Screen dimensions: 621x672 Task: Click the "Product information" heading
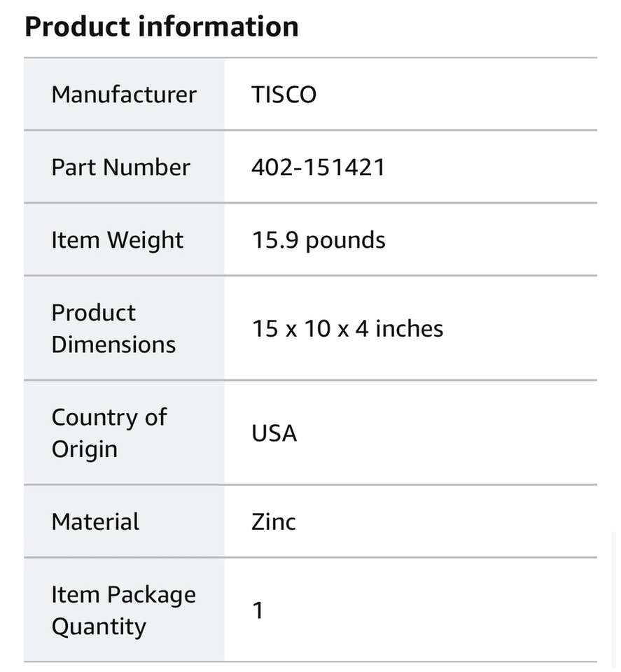pos(162,27)
